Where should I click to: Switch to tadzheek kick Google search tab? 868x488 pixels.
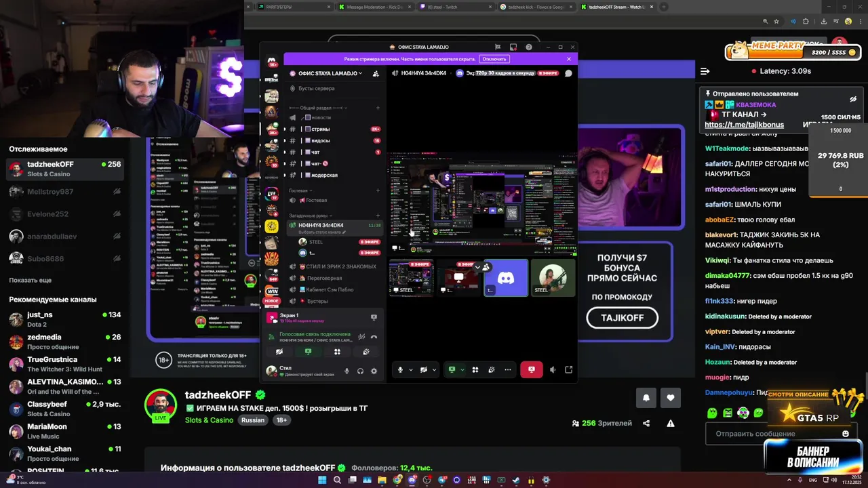coord(536,7)
